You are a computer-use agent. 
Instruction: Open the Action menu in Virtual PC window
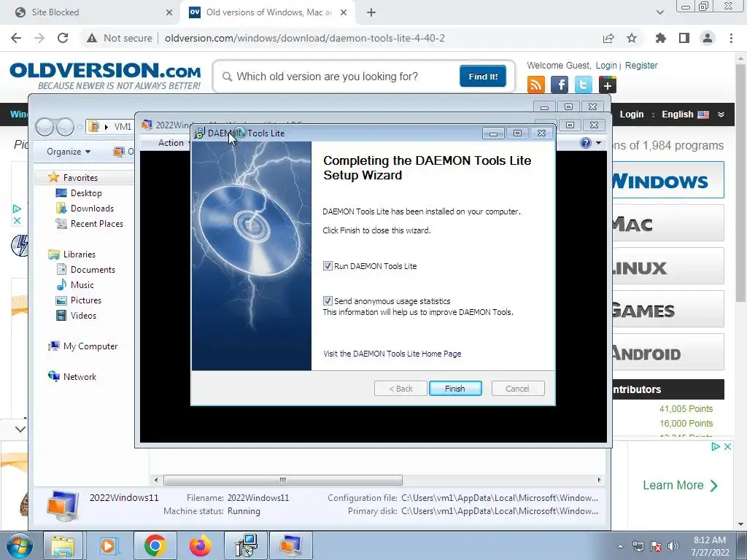[171, 142]
